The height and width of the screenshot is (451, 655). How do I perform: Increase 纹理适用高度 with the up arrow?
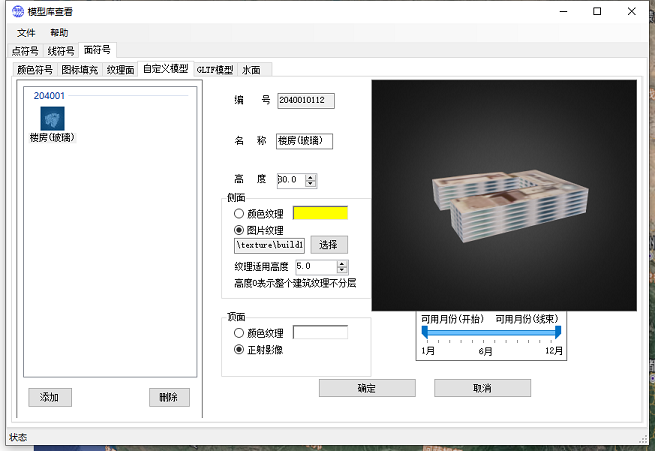click(x=343, y=264)
